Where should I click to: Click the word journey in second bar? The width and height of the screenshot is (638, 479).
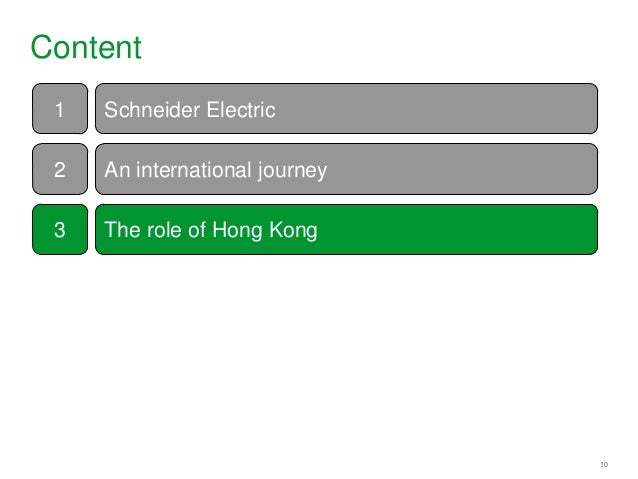[x=292, y=171]
